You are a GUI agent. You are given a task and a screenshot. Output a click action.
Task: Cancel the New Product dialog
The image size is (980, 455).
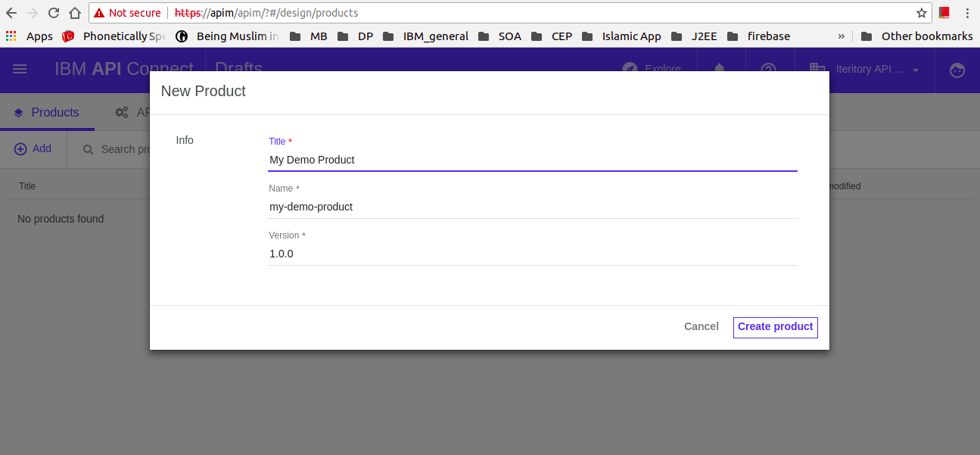click(701, 326)
